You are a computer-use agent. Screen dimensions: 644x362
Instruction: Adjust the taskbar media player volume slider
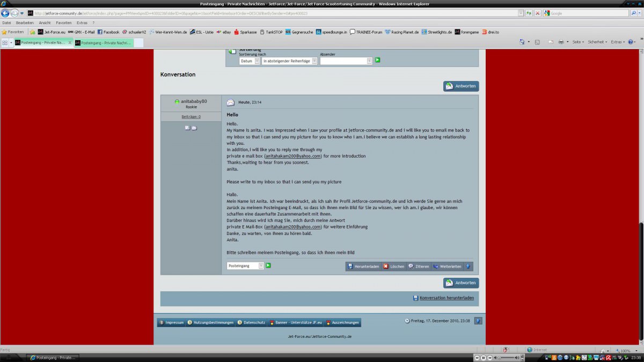(x=507, y=357)
